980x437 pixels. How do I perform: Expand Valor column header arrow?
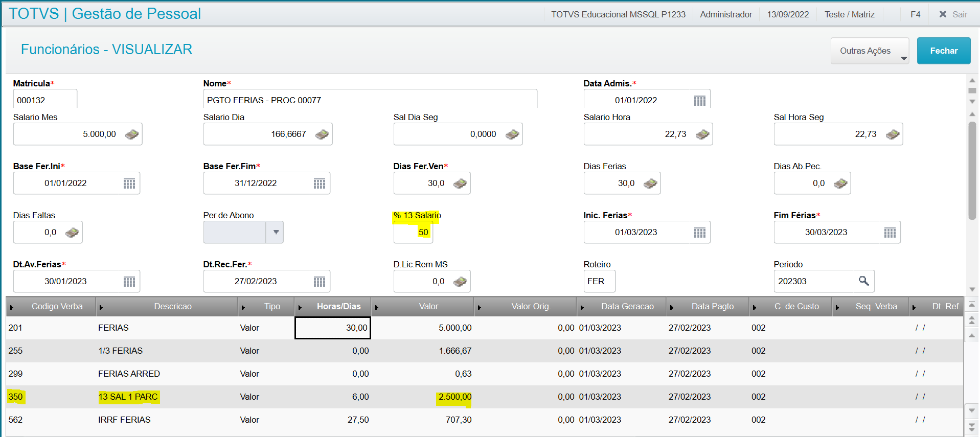tap(376, 307)
